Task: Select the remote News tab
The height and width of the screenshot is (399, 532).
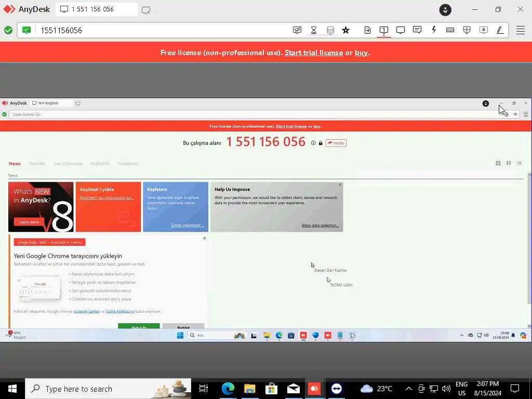Action: [x=15, y=164]
